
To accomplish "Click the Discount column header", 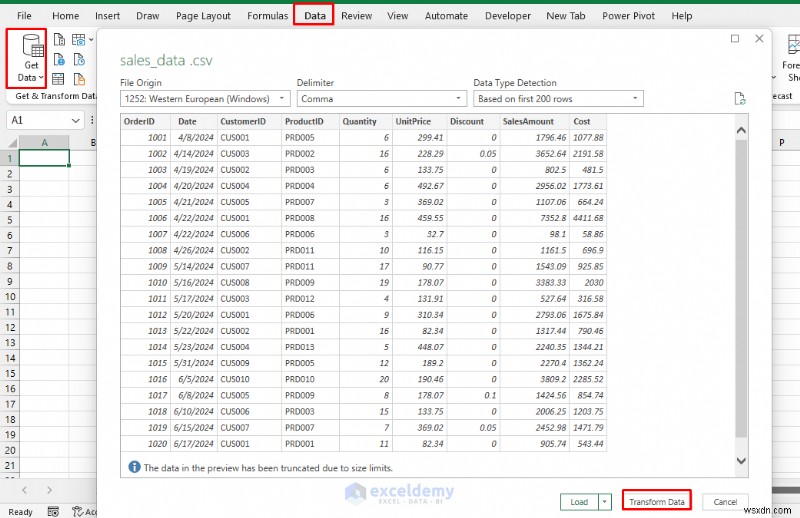I will (x=473, y=121).
